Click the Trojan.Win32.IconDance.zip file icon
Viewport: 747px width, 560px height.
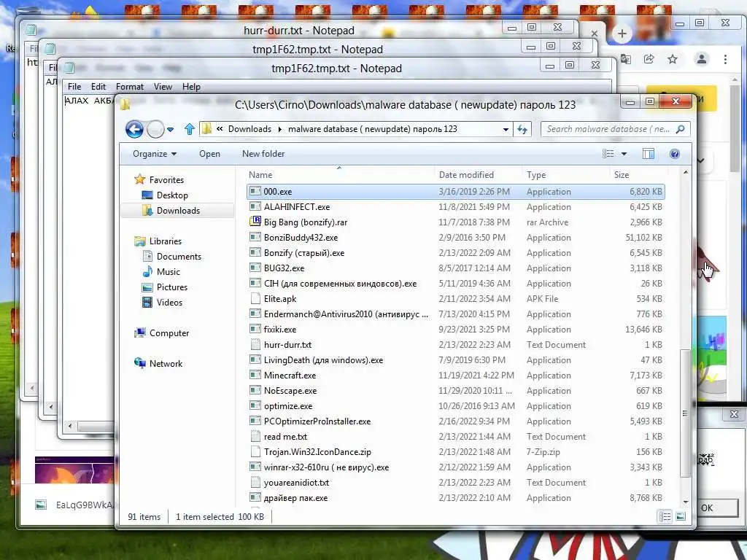click(x=255, y=451)
